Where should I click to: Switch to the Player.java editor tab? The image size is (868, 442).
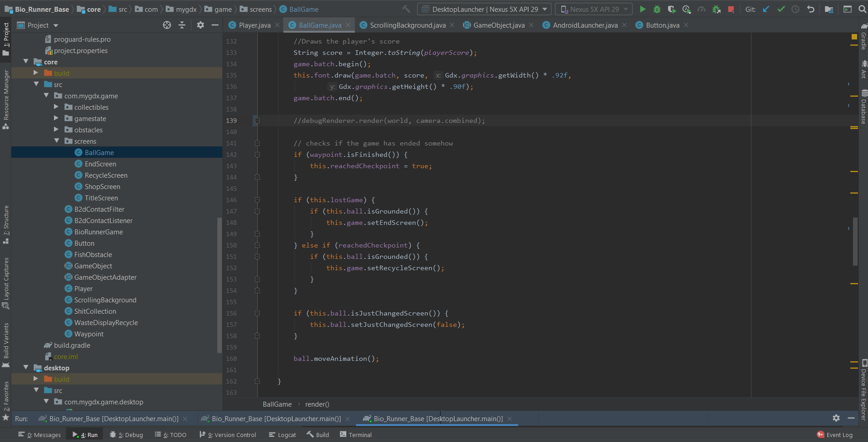[254, 25]
